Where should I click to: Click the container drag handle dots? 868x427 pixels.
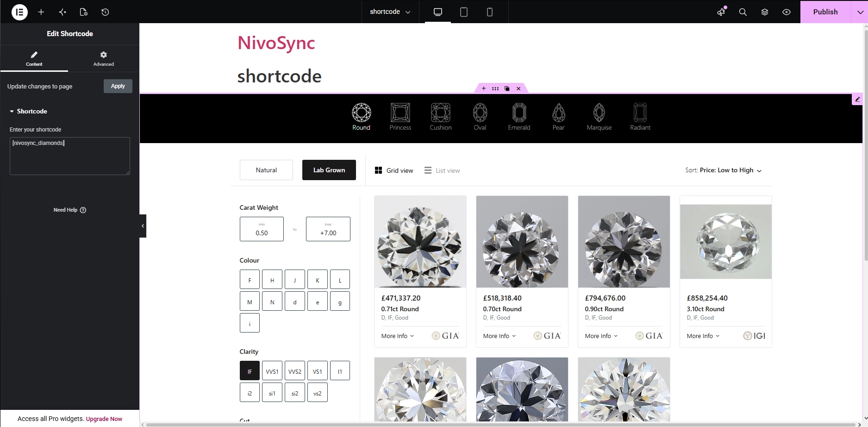tap(495, 88)
